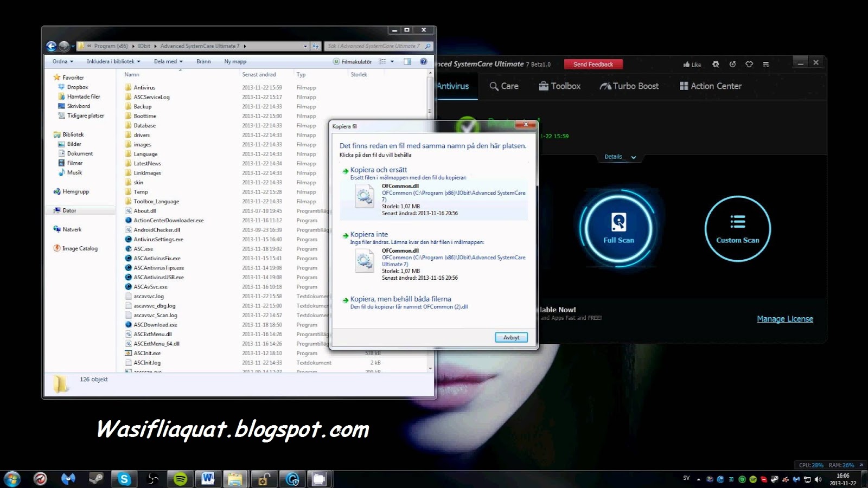
Task: Click the circular restore/update icon in SystemCare
Action: point(732,64)
